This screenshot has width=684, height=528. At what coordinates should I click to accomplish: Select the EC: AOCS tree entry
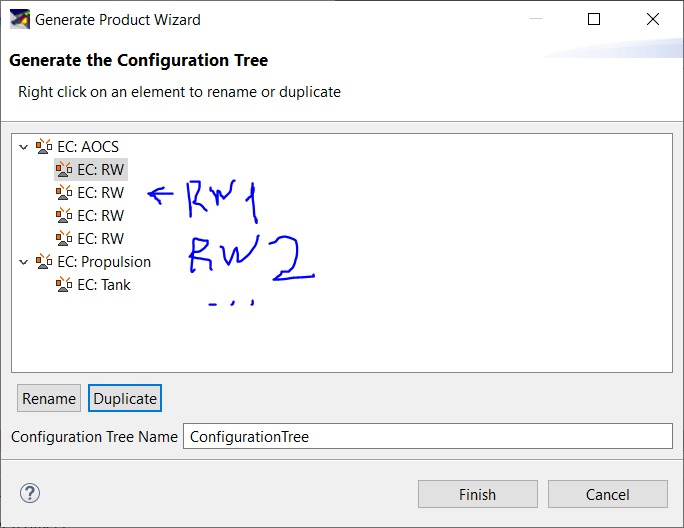coord(88,147)
